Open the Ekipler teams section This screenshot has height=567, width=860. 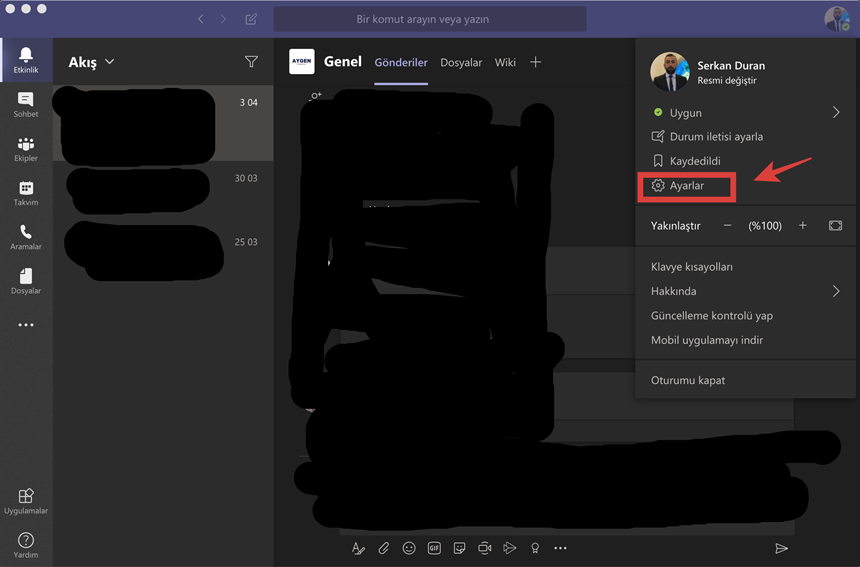pos(26,149)
